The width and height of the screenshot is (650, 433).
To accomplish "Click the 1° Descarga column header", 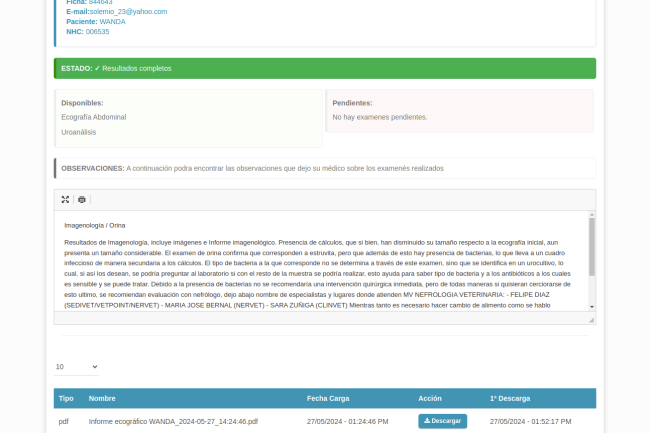I will (509, 398).
